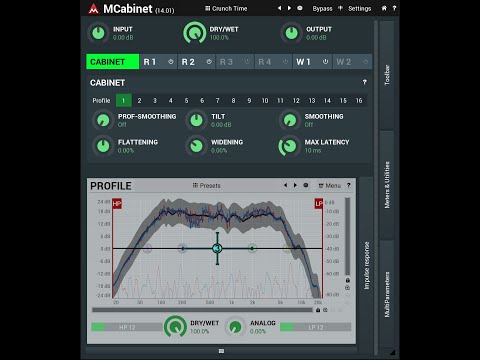
Task: Click the TILT knob
Action: [x=196, y=120]
